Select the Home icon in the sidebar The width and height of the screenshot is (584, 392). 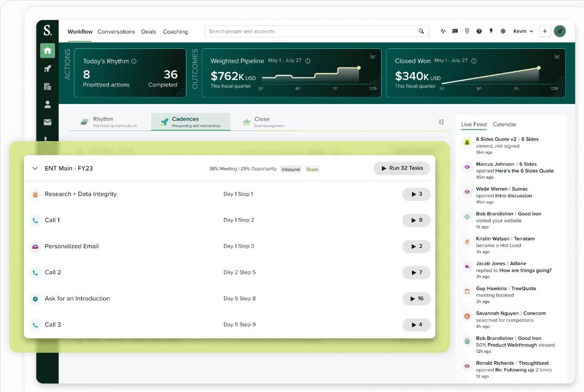[x=47, y=50]
